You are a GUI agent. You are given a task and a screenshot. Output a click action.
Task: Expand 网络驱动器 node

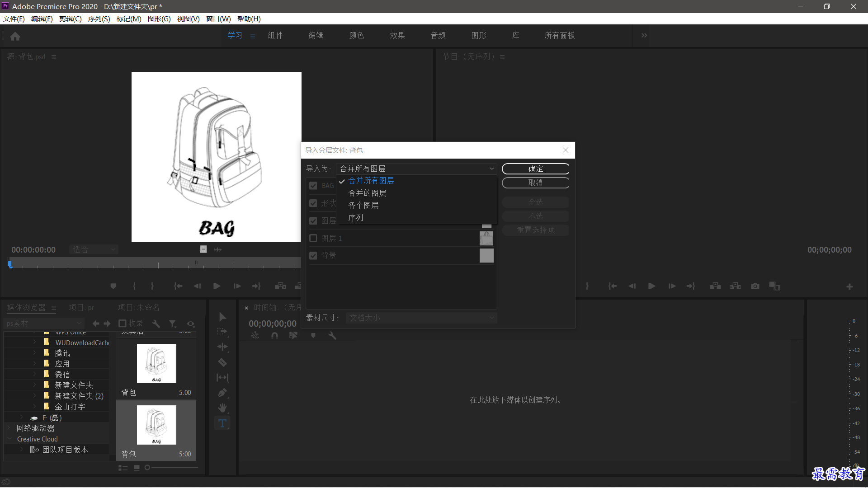pyautogui.click(x=9, y=428)
